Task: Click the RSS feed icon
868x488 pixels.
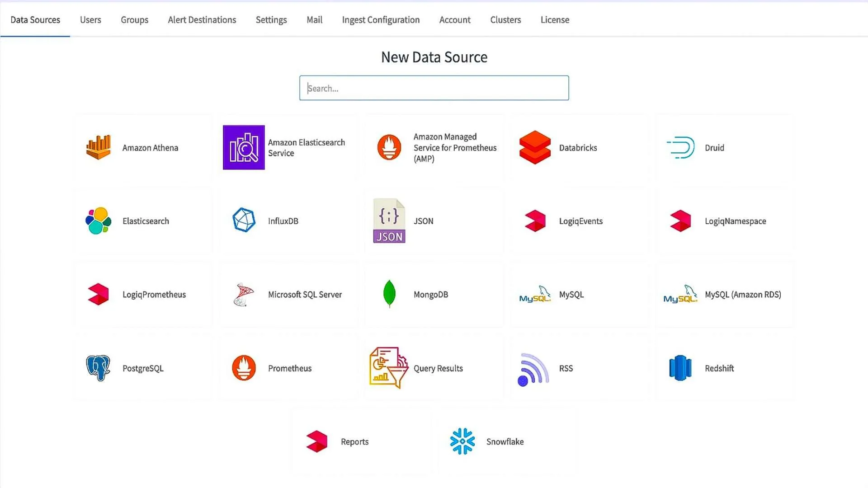Action: point(533,370)
